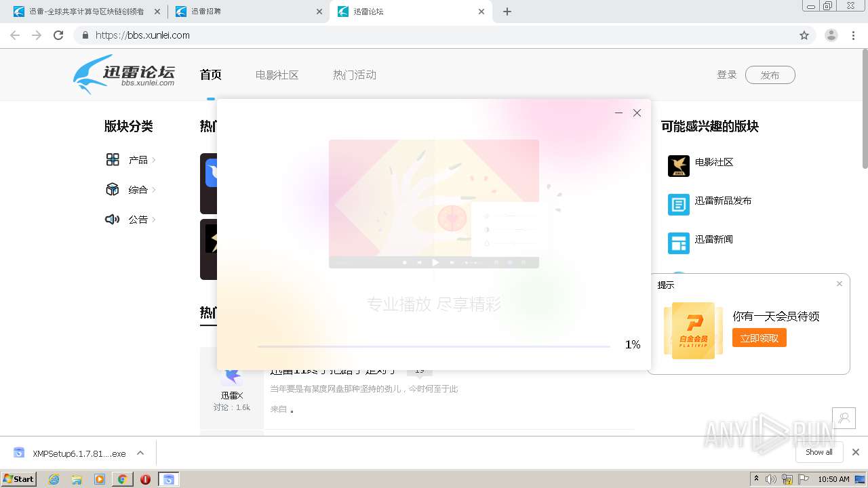This screenshot has width=868, height=488.
Task: Open the 综合 category cube icon
Action: (x=113, y=190)
